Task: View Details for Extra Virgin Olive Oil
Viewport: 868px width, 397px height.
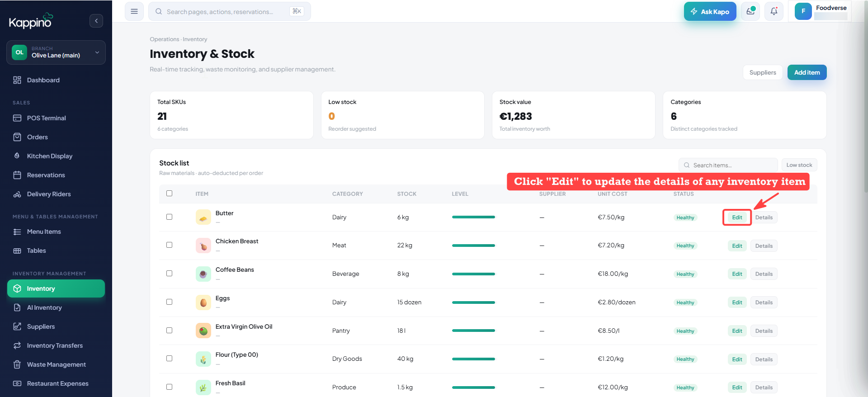Action: (764, 331)
